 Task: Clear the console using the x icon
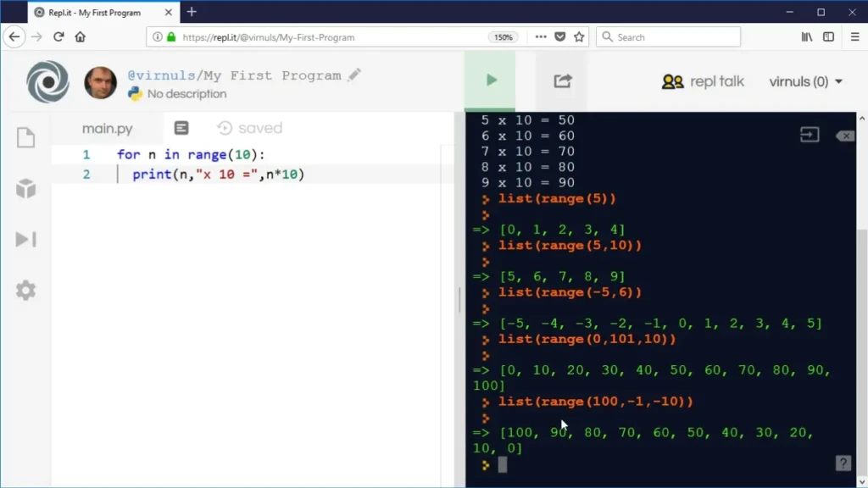(x=845, y=135)
